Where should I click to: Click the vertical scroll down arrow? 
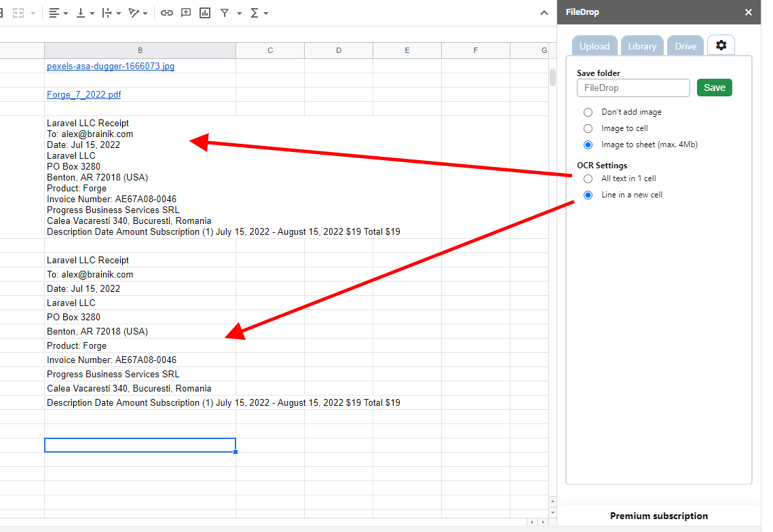point(552,513)
